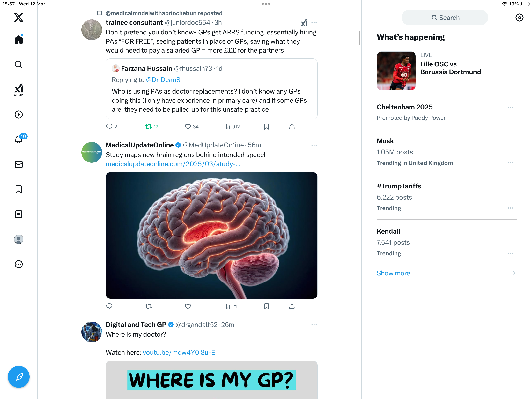
Task: Open more options for Musk trend
Action: click(510, 163)
